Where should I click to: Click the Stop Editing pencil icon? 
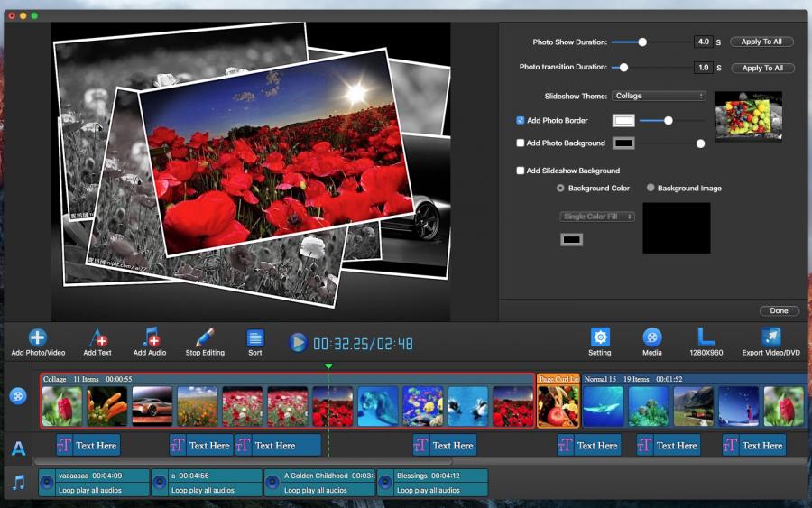click(205, 337)
